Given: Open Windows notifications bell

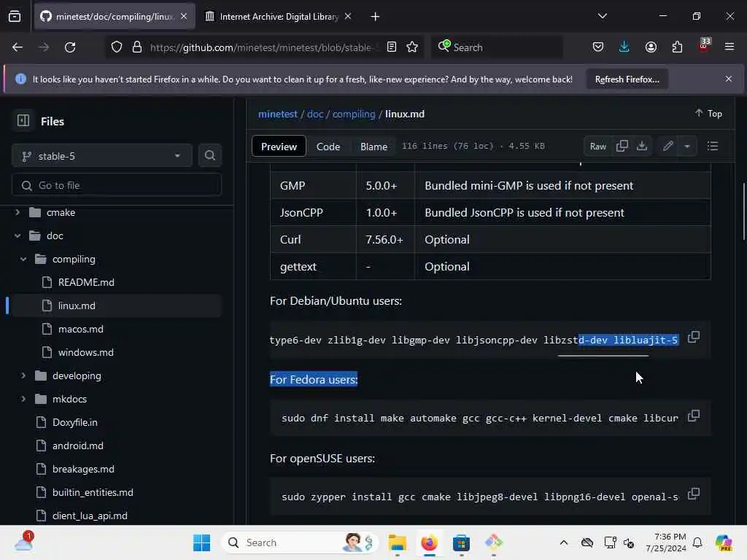Looking at the screenshot, I should (x=697, y=542).
